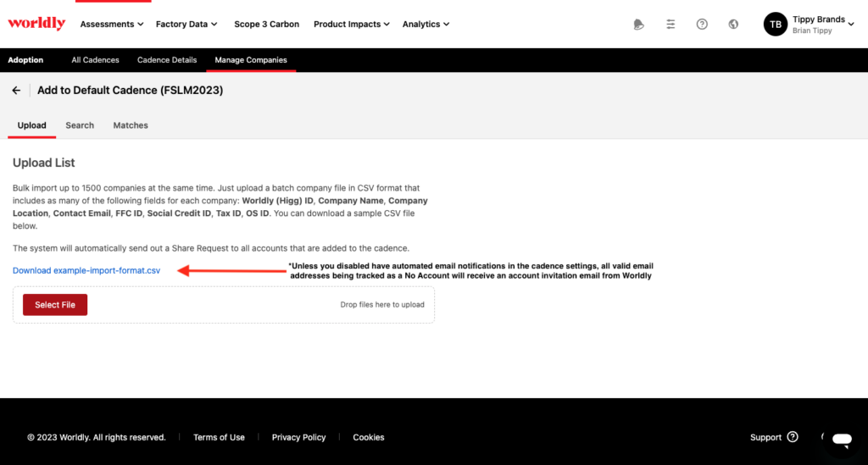Click the Support question mark icon
The height and width of the screenshot is (465, 868).
click(x=793, y=437)
